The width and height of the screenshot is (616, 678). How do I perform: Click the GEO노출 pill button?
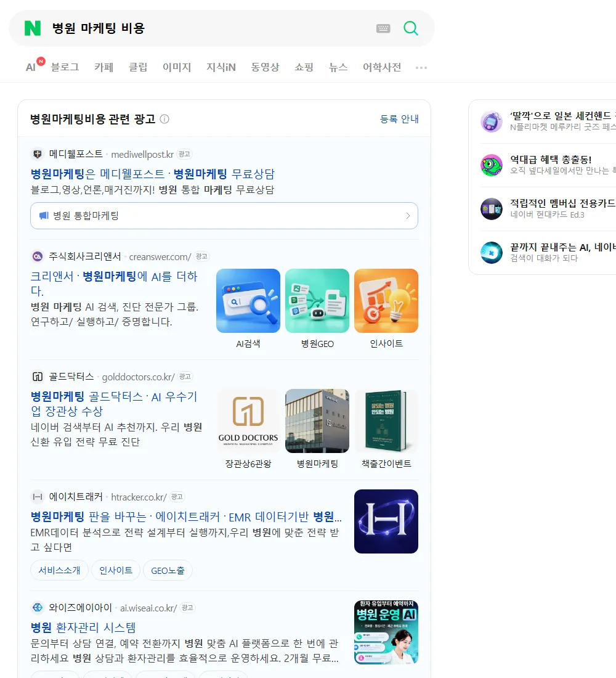pos(168,570)
